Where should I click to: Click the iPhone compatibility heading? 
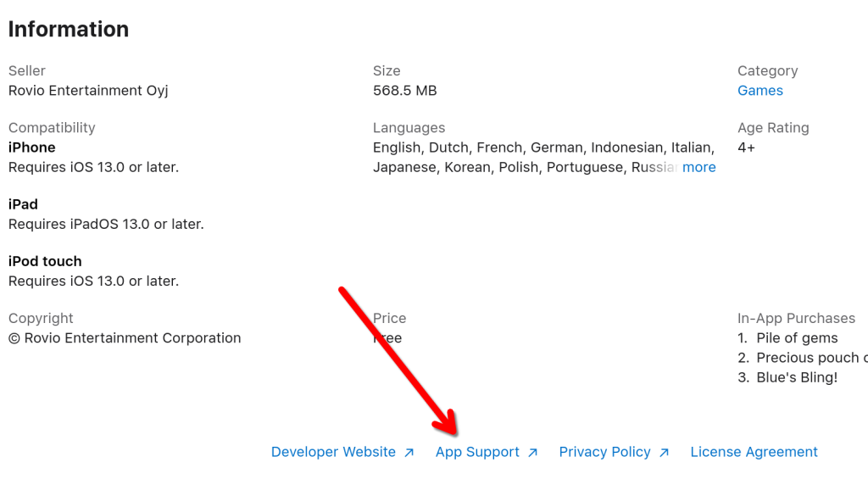(x=31, y=148)
